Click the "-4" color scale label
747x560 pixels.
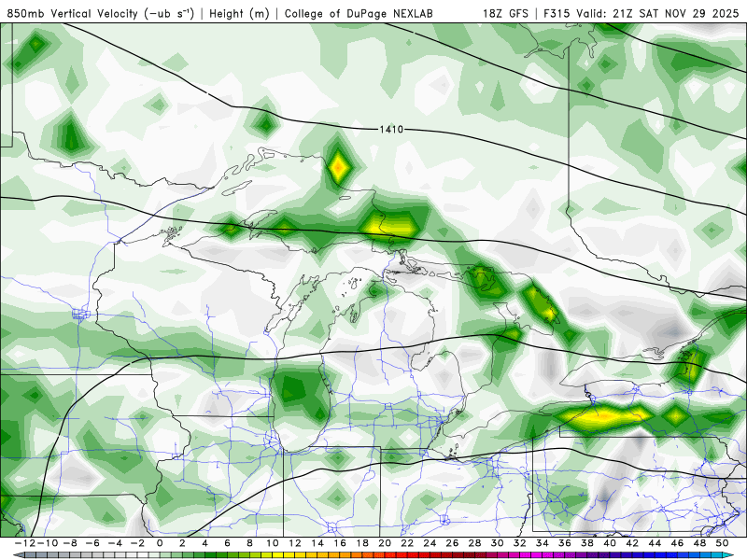[x=115, y=543]
